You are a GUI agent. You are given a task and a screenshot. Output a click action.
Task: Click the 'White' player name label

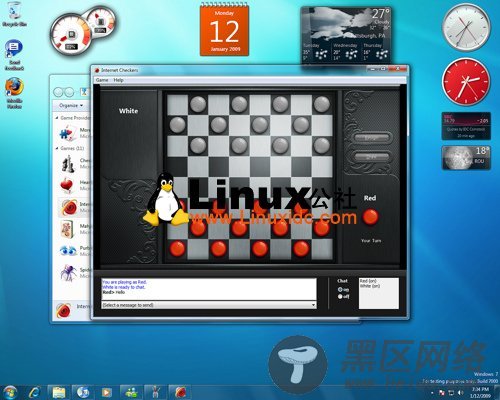coord(128,111)
